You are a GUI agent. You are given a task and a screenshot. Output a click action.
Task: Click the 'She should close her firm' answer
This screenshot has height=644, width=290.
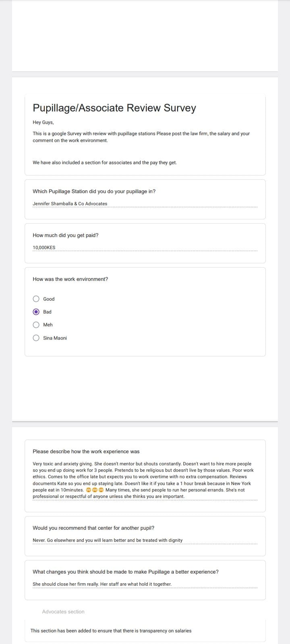pyautogui.click(x=102, y=584)
